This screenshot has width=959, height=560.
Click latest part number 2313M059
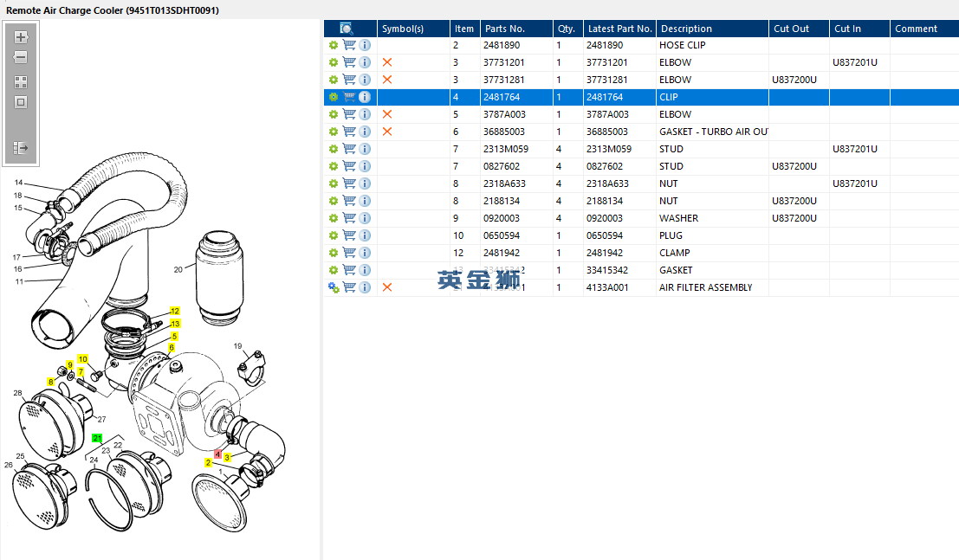pos(608,149)
